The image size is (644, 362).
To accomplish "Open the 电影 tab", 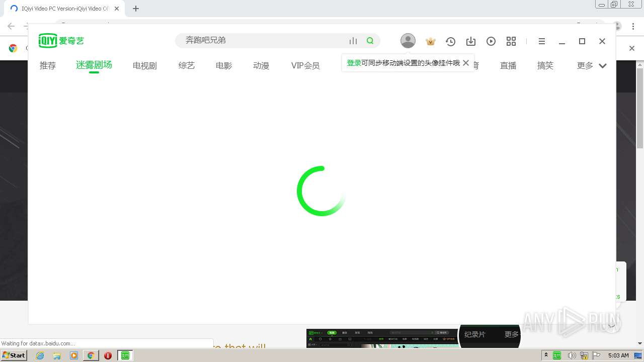I will [224, 65].
